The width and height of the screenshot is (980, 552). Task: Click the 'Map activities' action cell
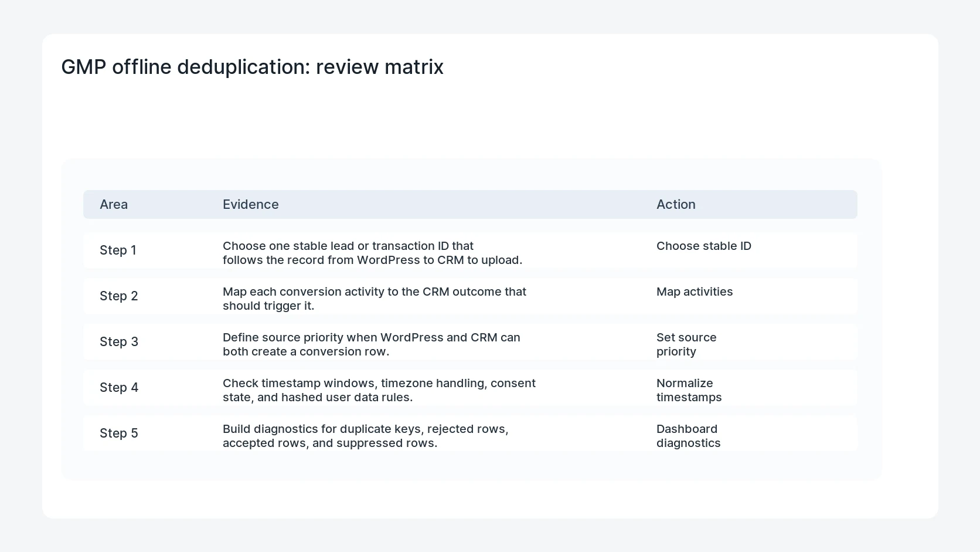pos(695,292)
